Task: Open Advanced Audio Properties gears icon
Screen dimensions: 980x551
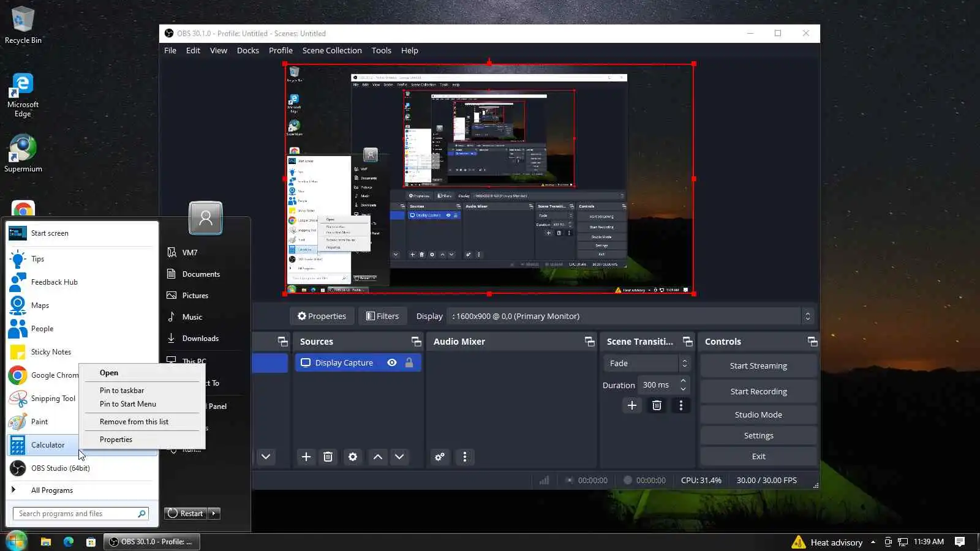Action: click(440, 457)
